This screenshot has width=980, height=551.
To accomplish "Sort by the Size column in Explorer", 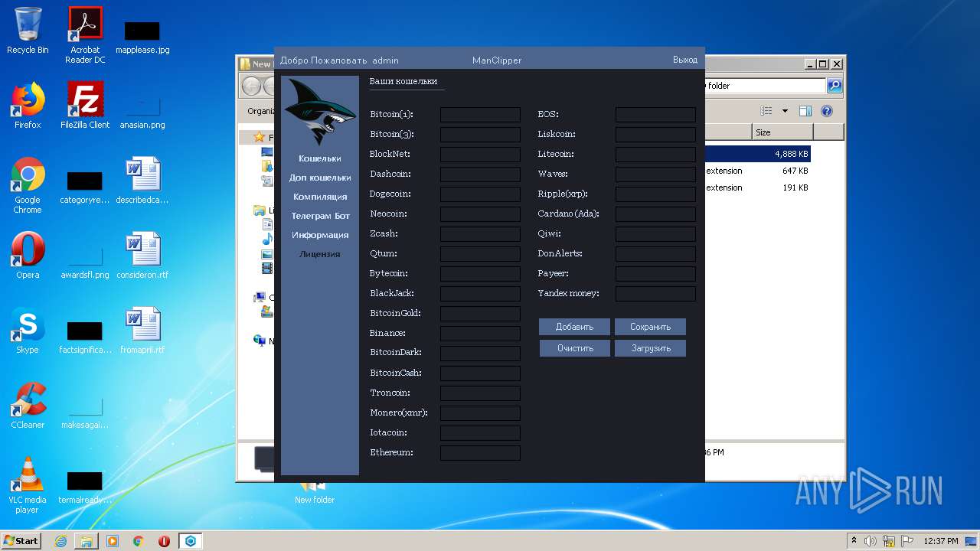I will 782,132.
